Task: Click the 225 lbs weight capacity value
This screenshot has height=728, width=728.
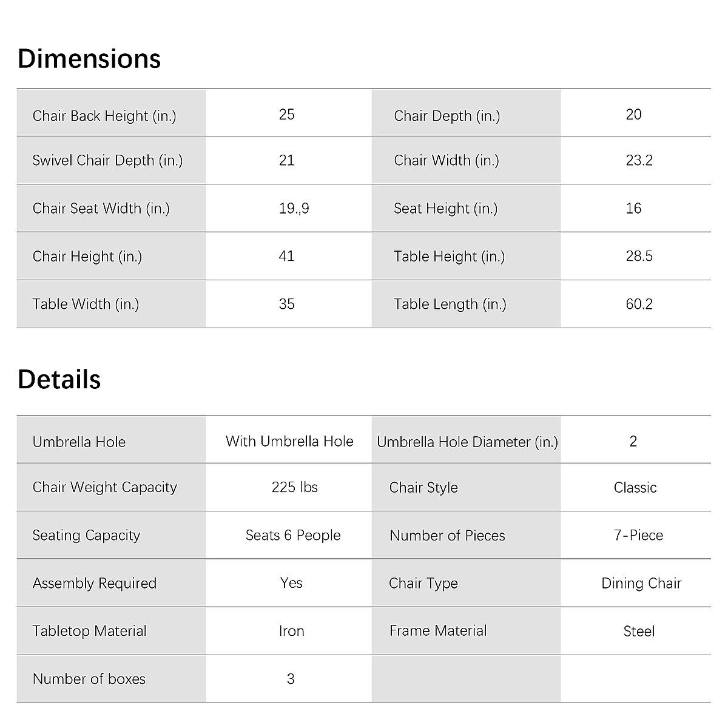Action: pyautogui.click(x=294, y=487)
